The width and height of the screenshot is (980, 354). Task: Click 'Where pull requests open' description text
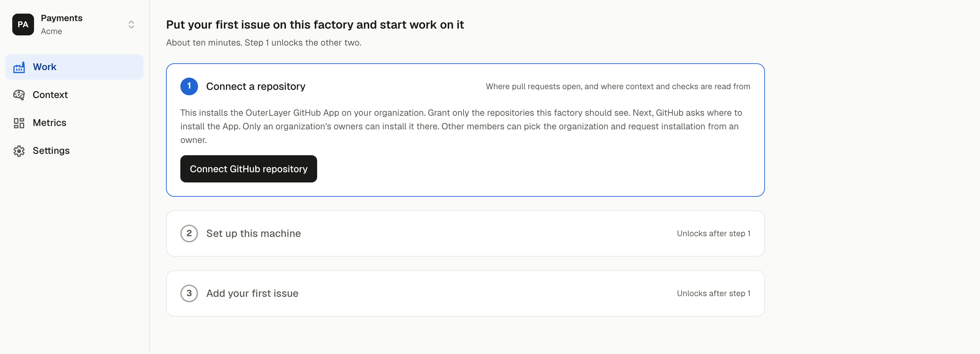click(618, 86)
